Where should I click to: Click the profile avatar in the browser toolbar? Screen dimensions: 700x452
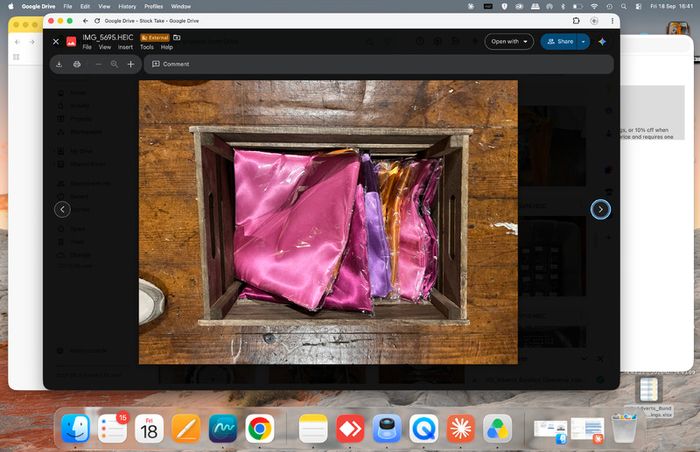pyautogui.click(x=594, y=21)
